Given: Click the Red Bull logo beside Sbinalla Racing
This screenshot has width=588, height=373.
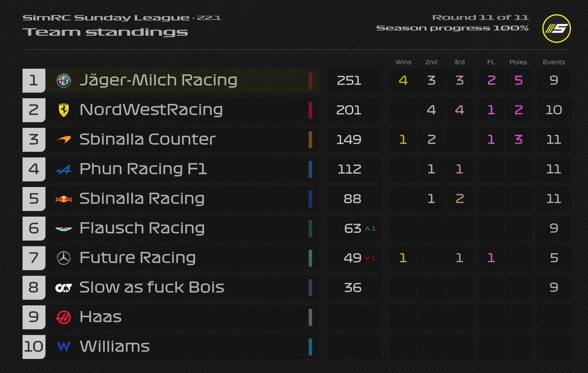Looking at the screenshot, I should coord(64,199).
